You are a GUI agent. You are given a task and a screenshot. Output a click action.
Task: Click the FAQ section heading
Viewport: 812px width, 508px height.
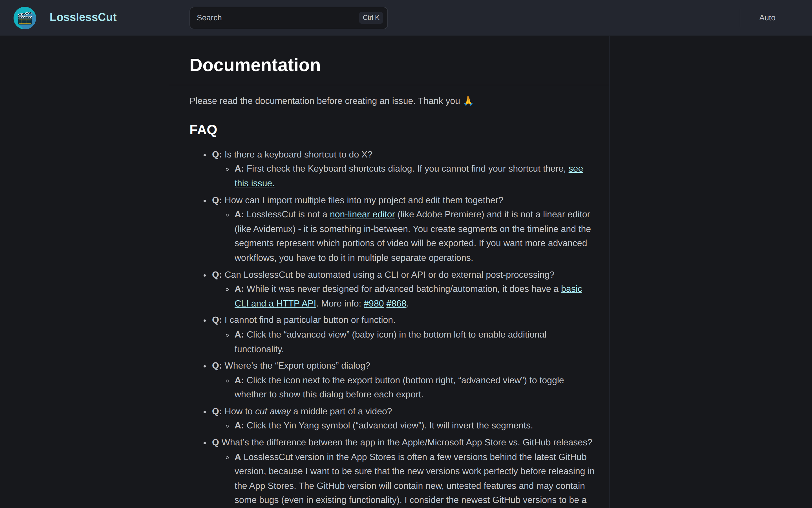[203, 130]
